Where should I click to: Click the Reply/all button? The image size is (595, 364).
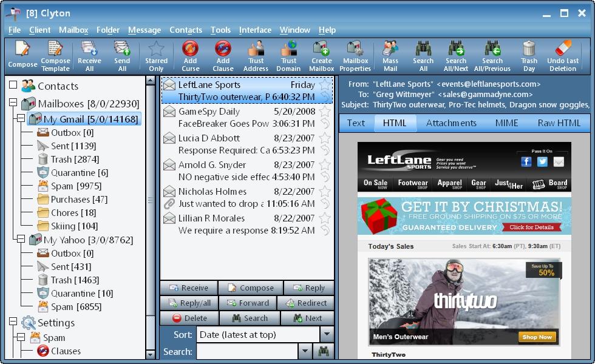coord(189,303)
